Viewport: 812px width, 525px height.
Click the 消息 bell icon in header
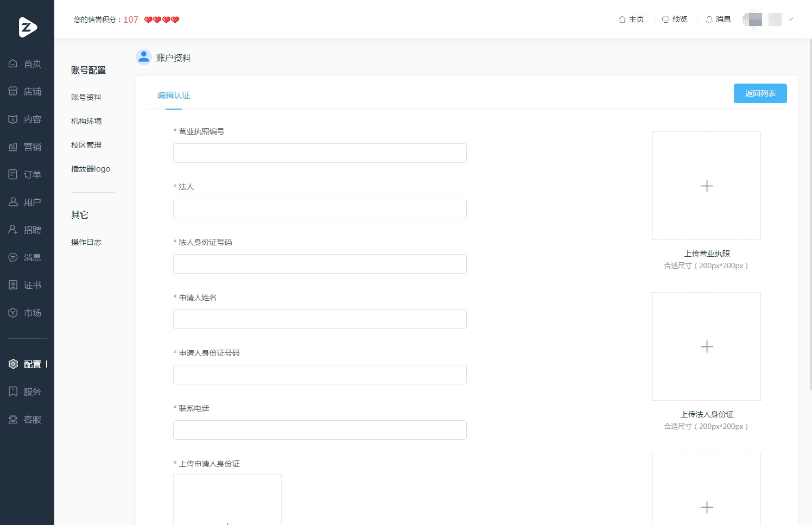click(709, 20)
